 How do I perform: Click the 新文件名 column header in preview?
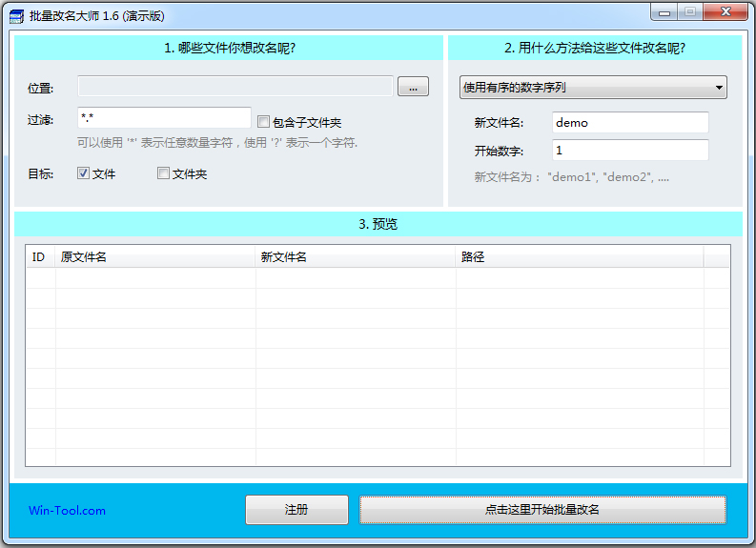356,257
